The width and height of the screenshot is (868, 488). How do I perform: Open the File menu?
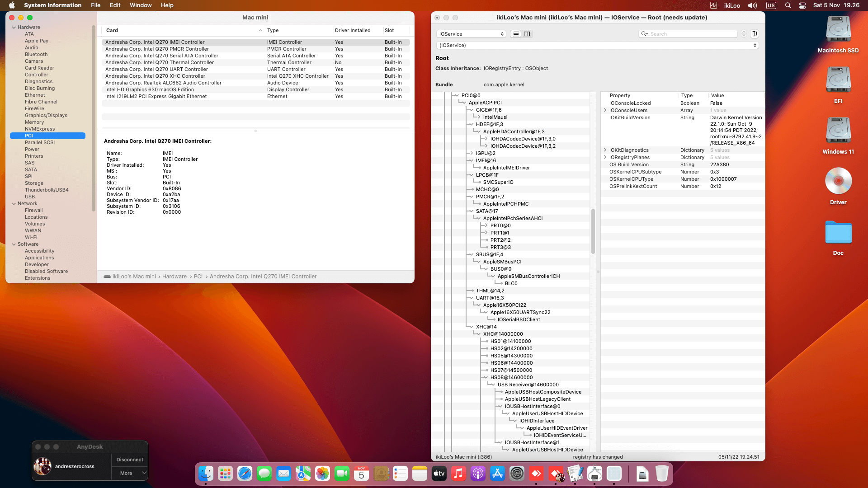96,5
